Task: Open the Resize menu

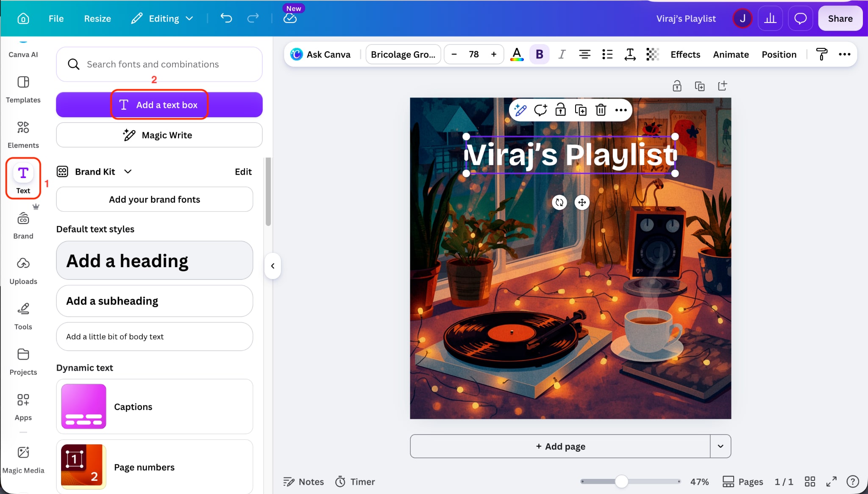Action: (x=97, y=18)
